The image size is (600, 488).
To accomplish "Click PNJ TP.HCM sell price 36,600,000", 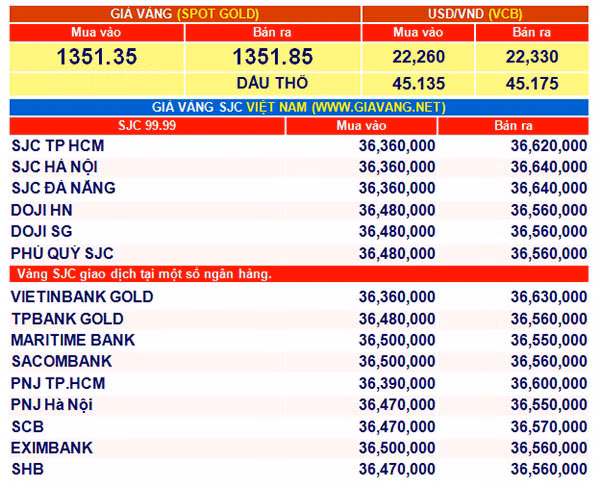I will pos(549,384).
